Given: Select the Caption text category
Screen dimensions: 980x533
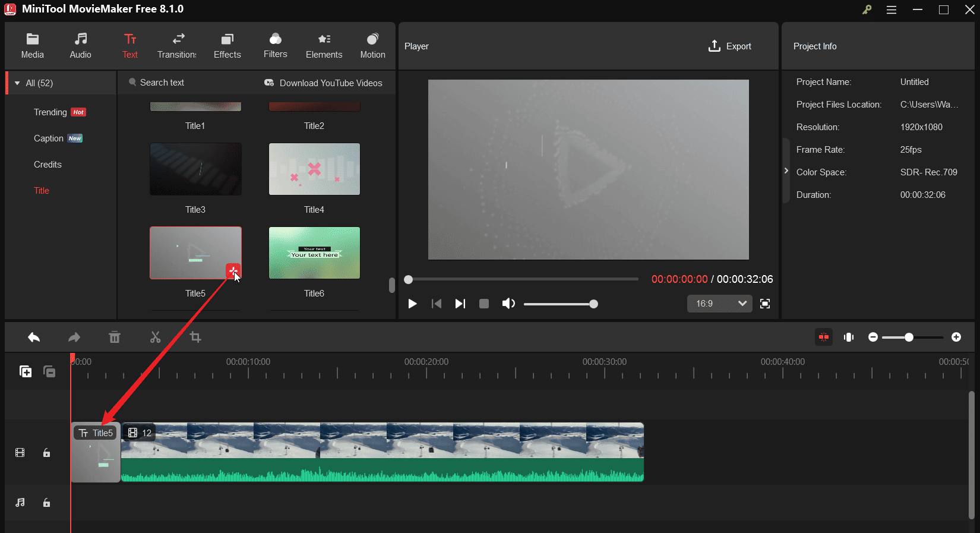Looking at the screenshot, I should (x=58, y=138).
